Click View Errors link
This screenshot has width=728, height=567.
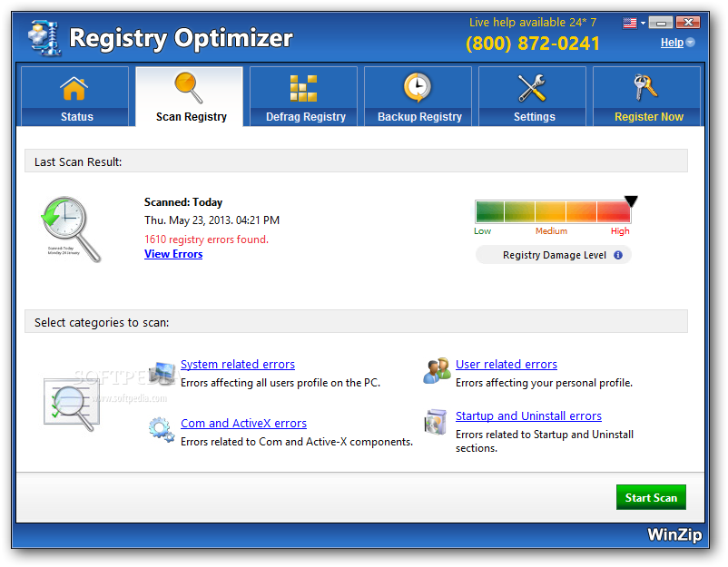pos(173,254)
